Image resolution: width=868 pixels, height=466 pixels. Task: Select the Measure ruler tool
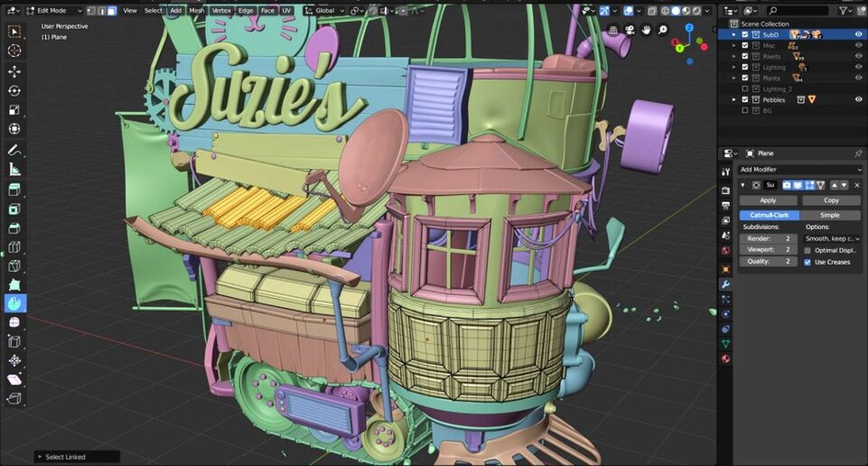pyautogui.click(x=14, y=170)
